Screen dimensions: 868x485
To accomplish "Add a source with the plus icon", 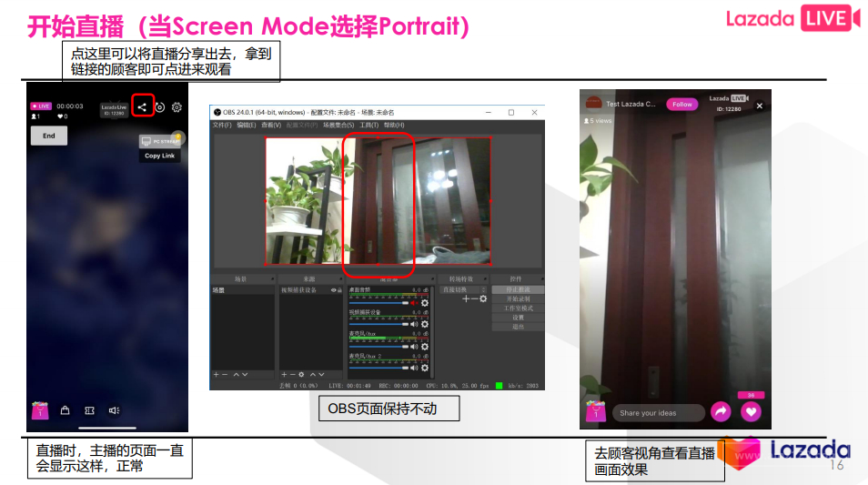I will pyautogui.click(x=284, y=375).
